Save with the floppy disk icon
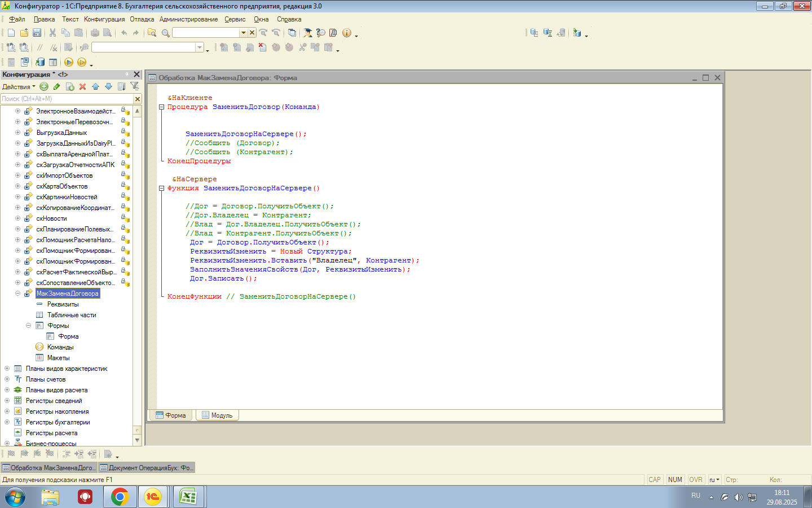812x508 pixels. point(37,33)
